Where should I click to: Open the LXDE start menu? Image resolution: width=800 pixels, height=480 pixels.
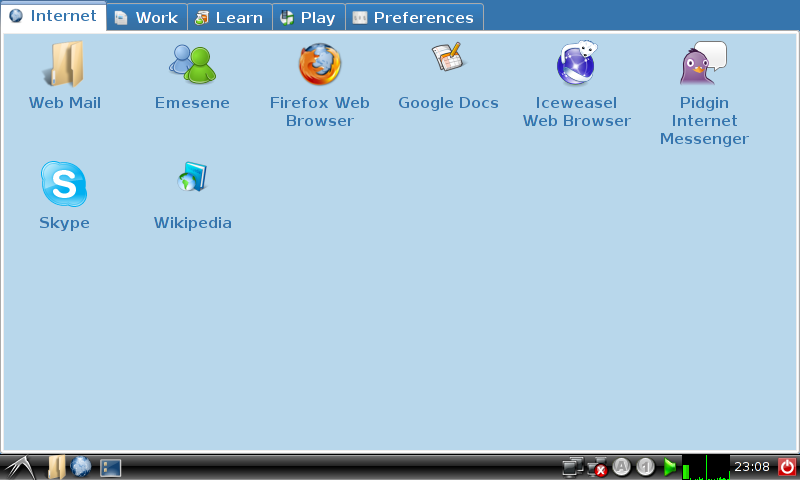pyautogui.click(x=18, y=467)
